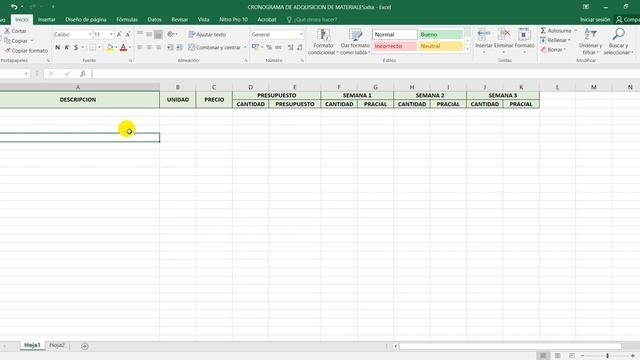Switch to Diseño de página tab
640x360 pixels.
click(x=86, y=20)
